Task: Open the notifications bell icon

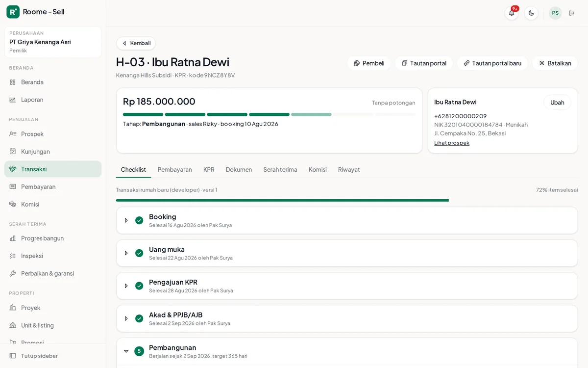Action: (x=512, y=13)
